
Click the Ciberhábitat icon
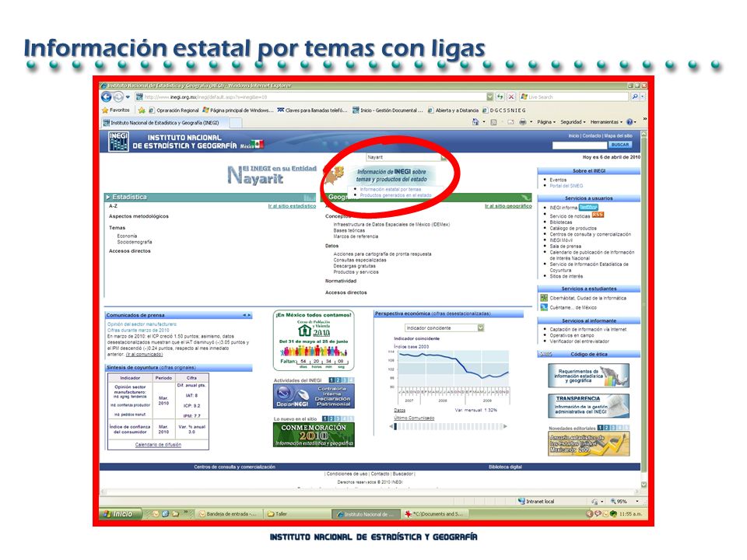coord(544,298)
